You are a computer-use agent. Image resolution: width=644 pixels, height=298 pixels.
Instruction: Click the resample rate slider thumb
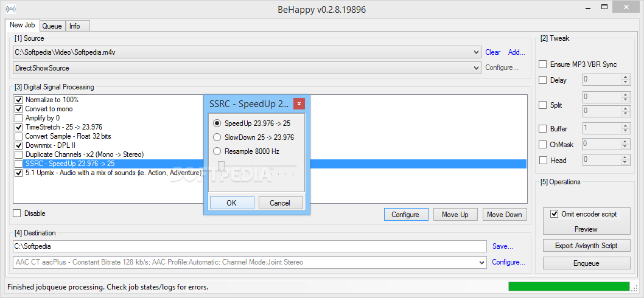[222, 165]
